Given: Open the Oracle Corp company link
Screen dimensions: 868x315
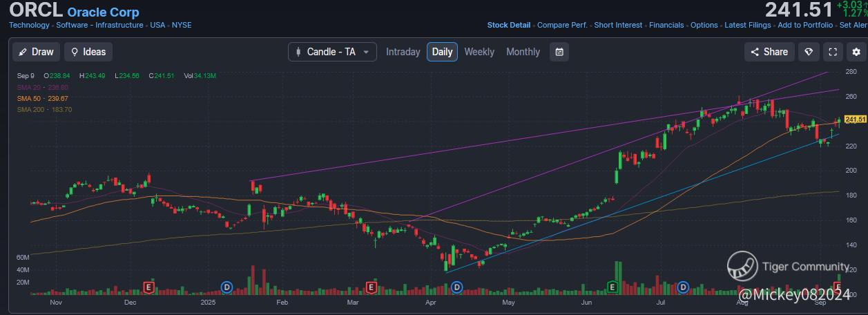Looking at the screenshot, I should 103,12.
